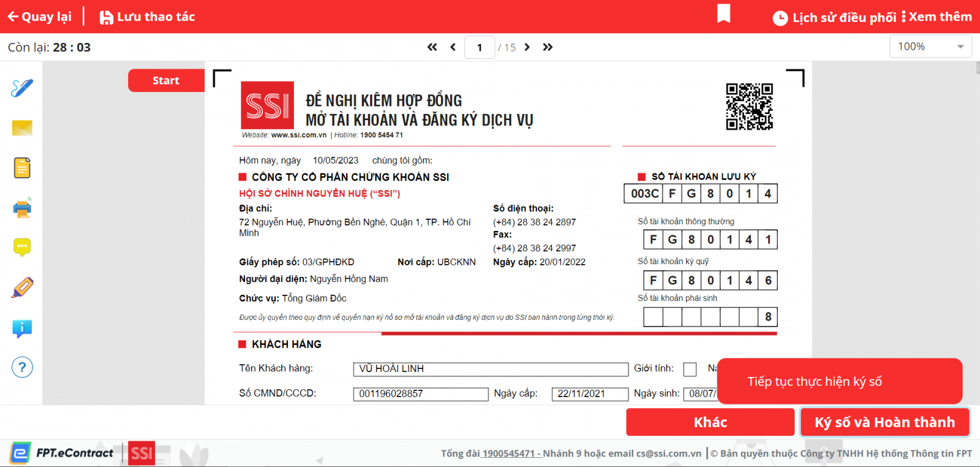This screenshot has height=467, width=980.
Task: Click the Số tài khoản phái sinh boxes
Action: [x=710, y=317]
